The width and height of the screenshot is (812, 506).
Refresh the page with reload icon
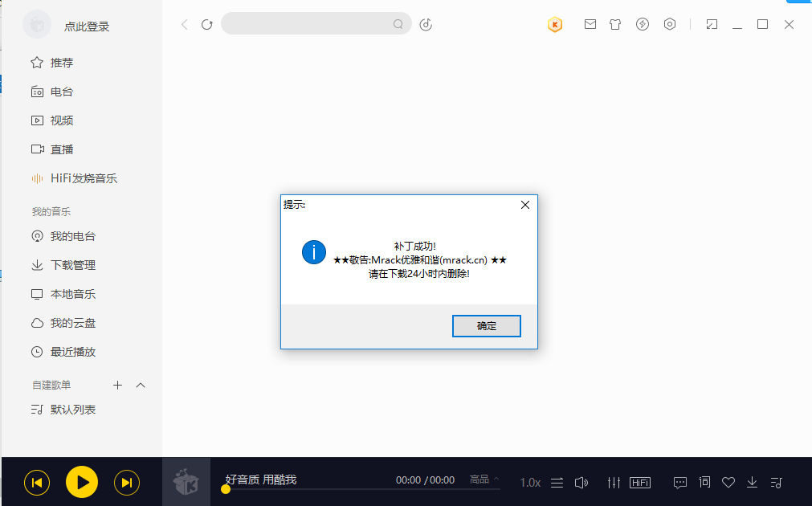click(207, 24)
